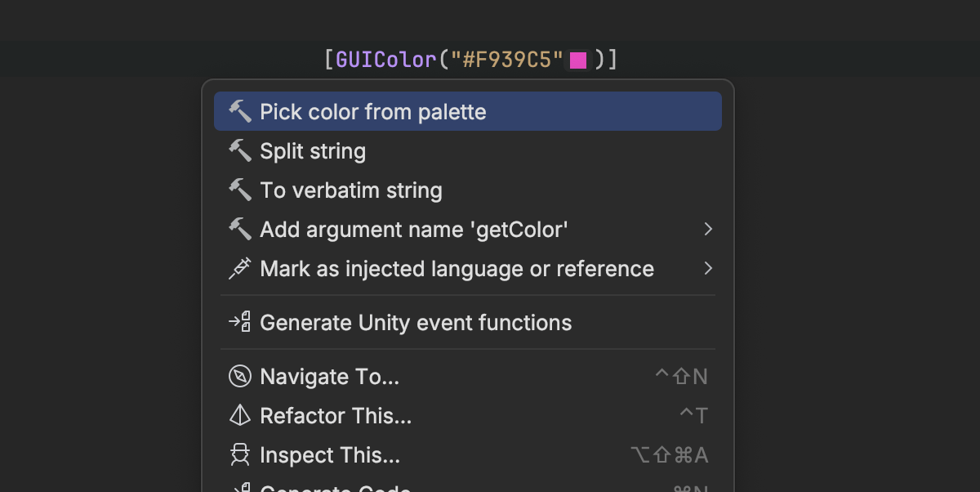The width and height of the screenshot is (980, 492).
Task: Click hammer icon beside Pick color from palette
Action: [239, 111]
